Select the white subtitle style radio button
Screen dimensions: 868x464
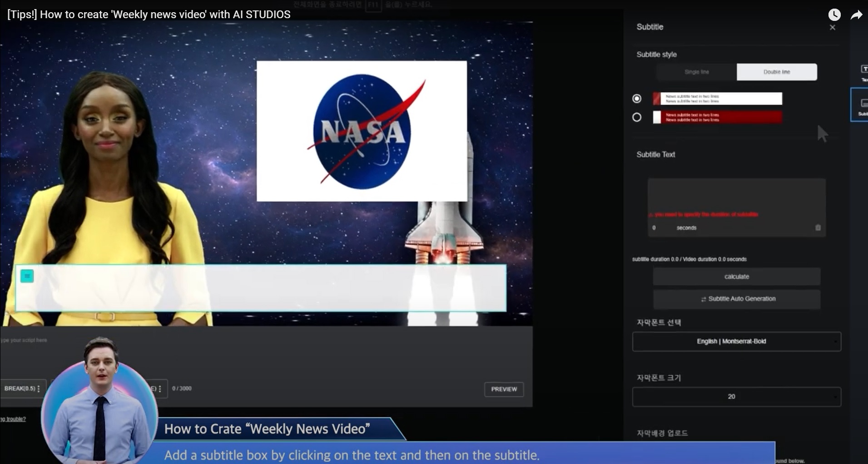pos(637,99)
